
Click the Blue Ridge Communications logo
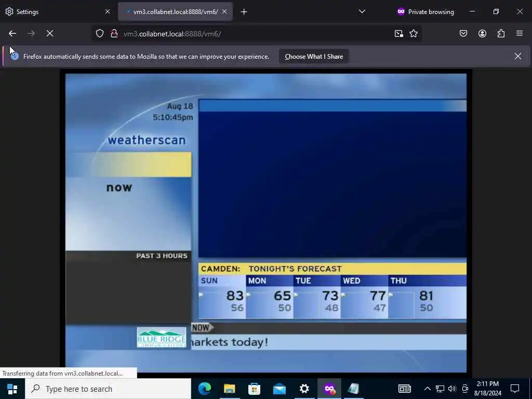[x=162, y=337]
